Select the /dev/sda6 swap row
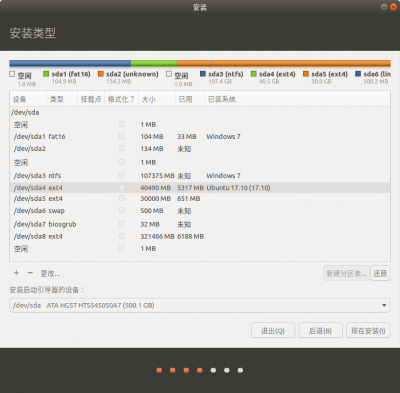Screen dimensions: 400x393 click(x=200, y=211)
